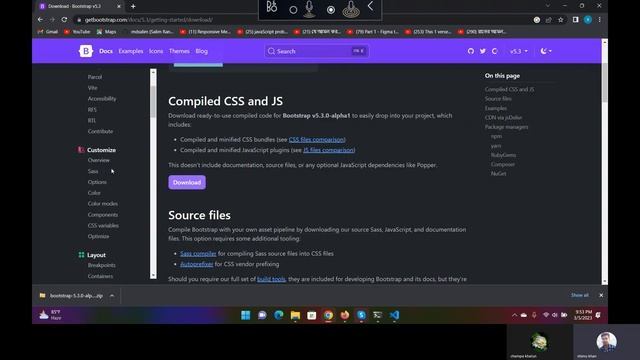
Task: Open the Docs nav item
Action: [x=106, y=51]
